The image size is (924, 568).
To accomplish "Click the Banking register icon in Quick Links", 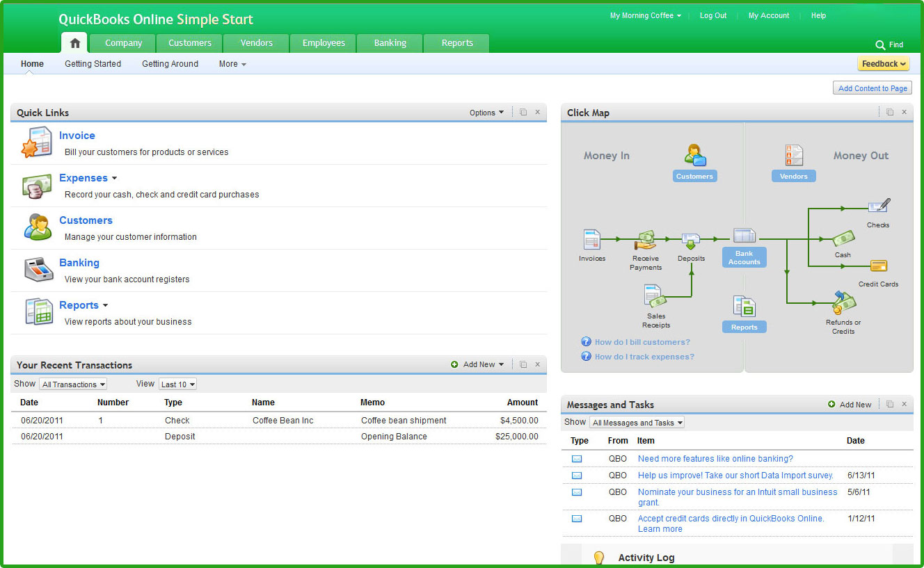I will click(x=38, y=270).
